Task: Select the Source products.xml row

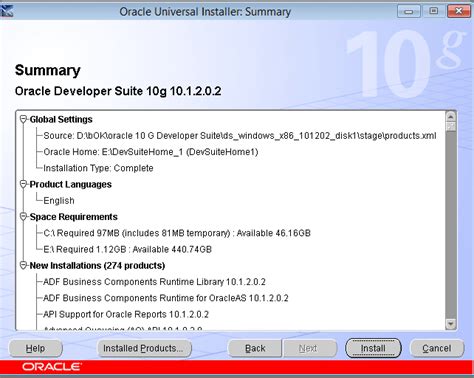Action: tap(240, 136)
